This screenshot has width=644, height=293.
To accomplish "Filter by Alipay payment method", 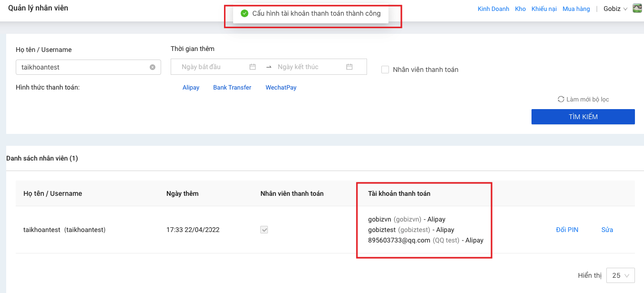I will [191, 88].
